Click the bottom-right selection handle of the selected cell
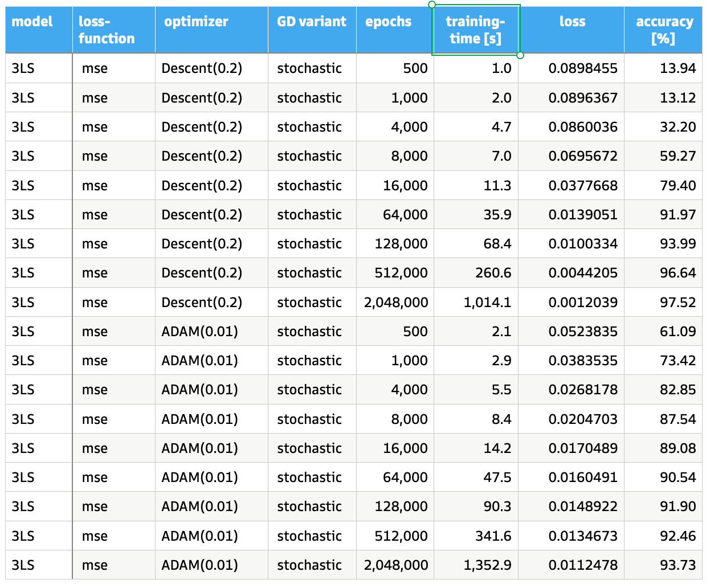The width and height of the screenshot is (710, 588). (520, 55)
